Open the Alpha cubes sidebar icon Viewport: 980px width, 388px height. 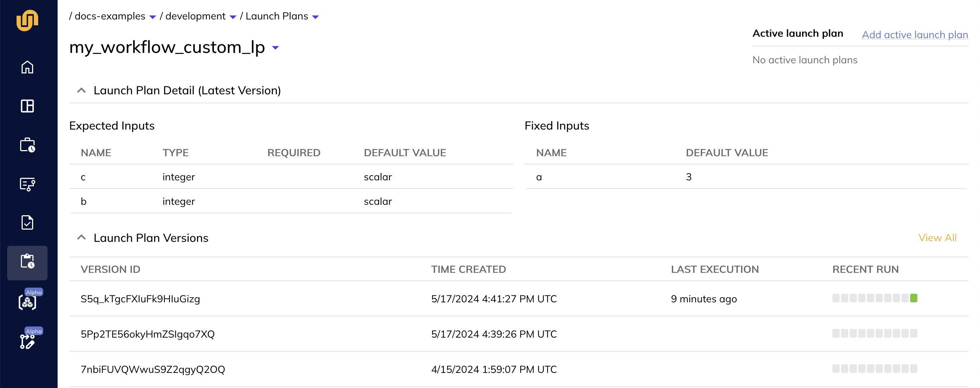pyautogui.click(x=27, y=302)
